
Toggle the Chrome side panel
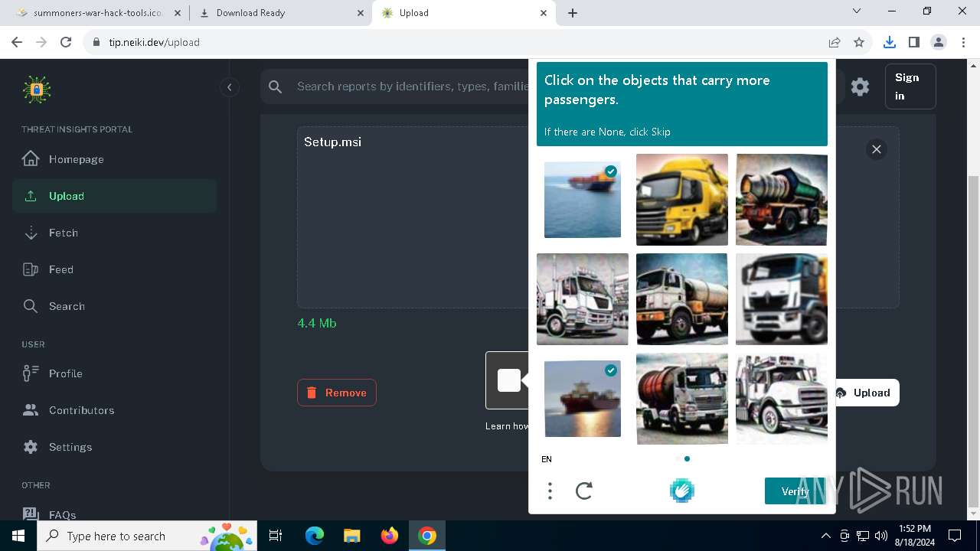click(x=913, y=42)
